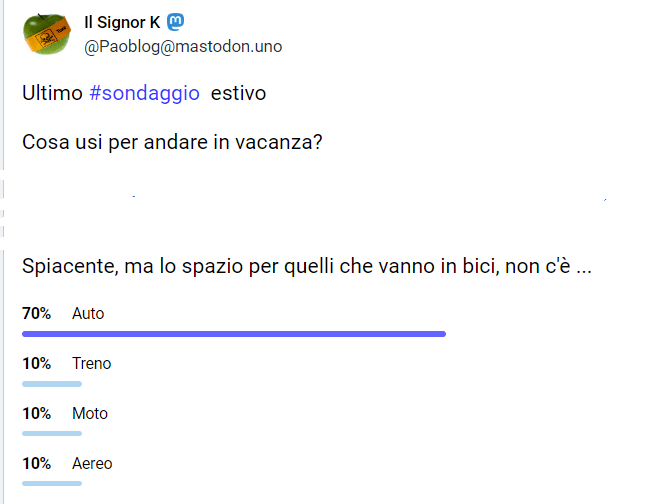This screenshot has width=646, height=504.
Task: Select the Aereo poll option label
Action: 92,463
